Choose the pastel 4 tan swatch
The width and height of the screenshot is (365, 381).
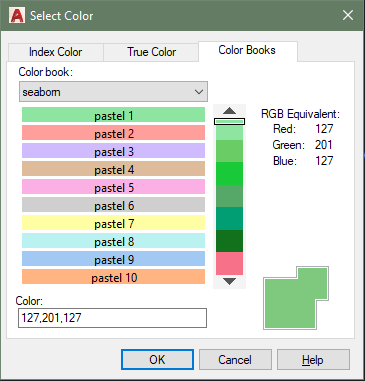tap(113, 169)
